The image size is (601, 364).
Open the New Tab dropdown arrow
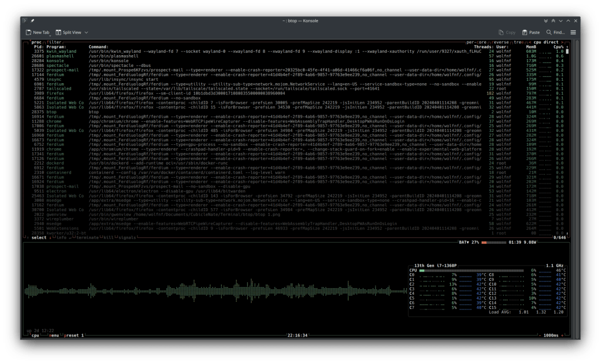coord(50,35)
